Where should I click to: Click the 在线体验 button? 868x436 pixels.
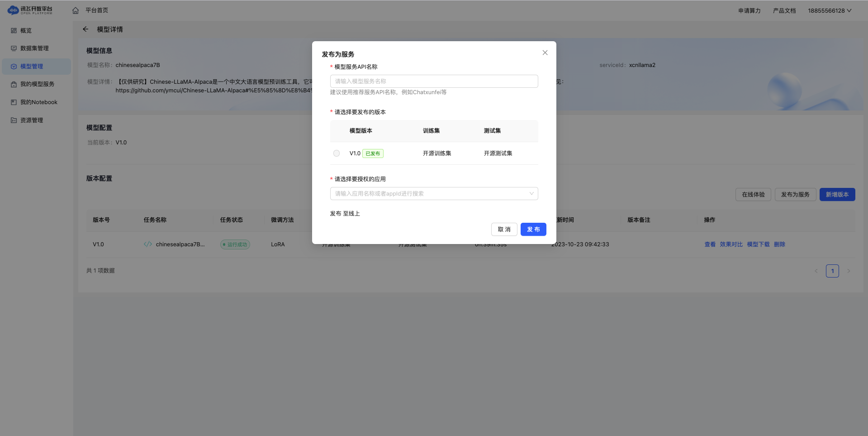(753, 195)
